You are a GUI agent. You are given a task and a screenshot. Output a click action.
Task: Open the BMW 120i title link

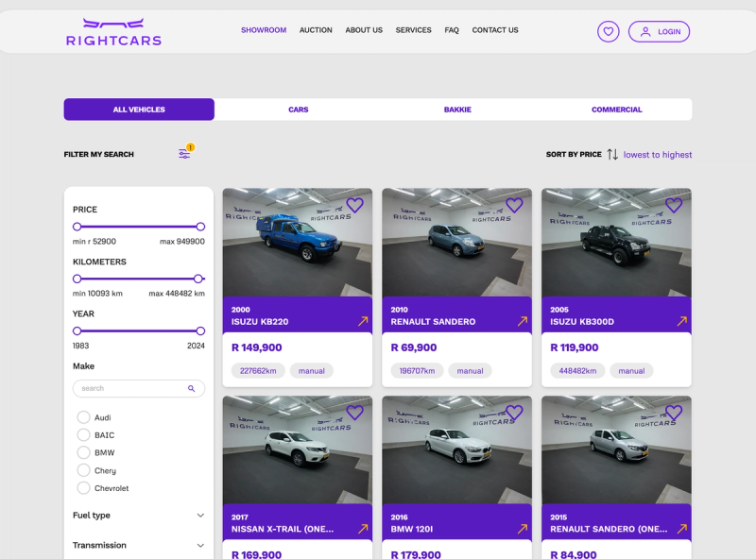(412, 529)
